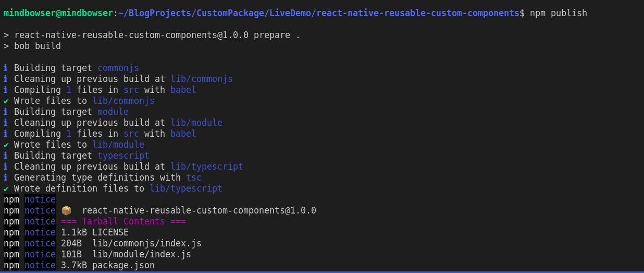Click info icon beside 'Building target typescript'

pyautogui.click(x=6, y=156)
